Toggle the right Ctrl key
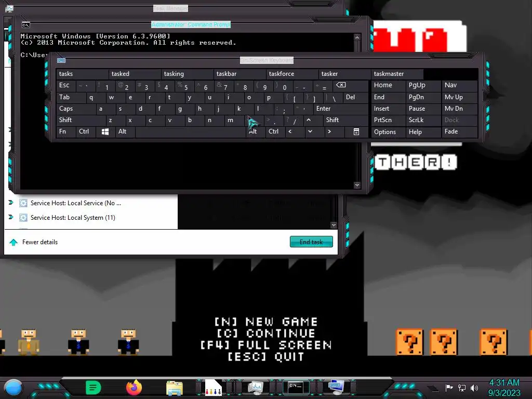 coord(275,131)
